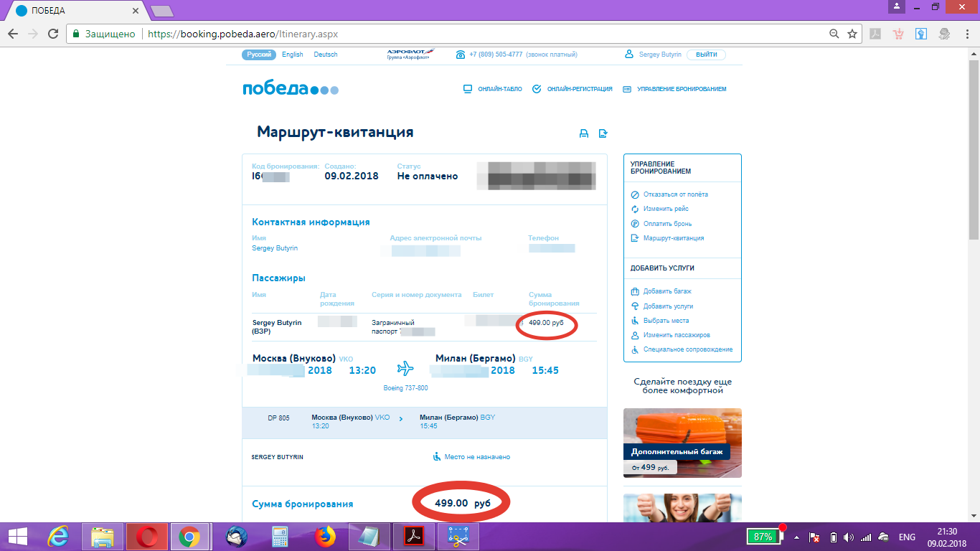This screenshot has width=980, height=551.
Task: Click the address bar URL field
Action: 466,34
